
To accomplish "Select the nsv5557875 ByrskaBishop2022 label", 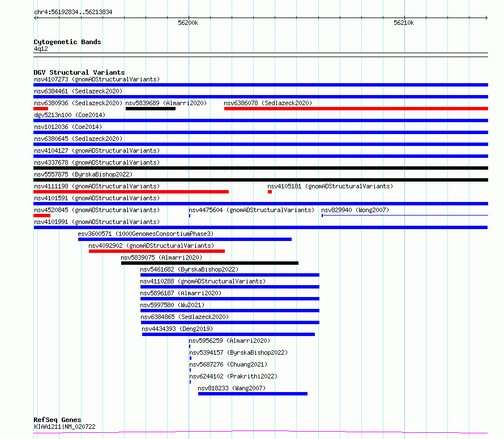I will click(x=83, y=174).
